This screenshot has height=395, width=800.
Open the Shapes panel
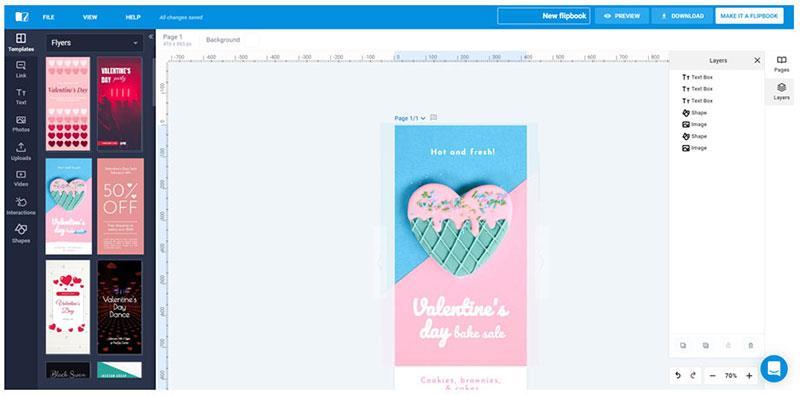[21, 234]
